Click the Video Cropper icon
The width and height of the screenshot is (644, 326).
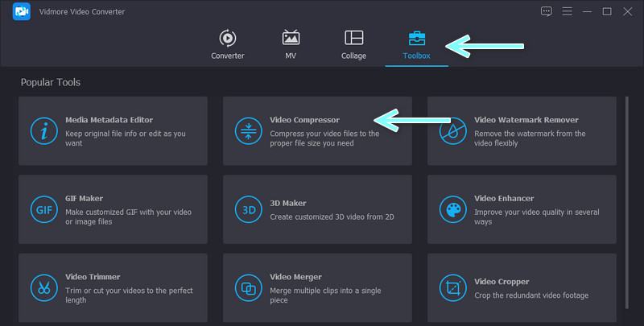tap(452, 287)
